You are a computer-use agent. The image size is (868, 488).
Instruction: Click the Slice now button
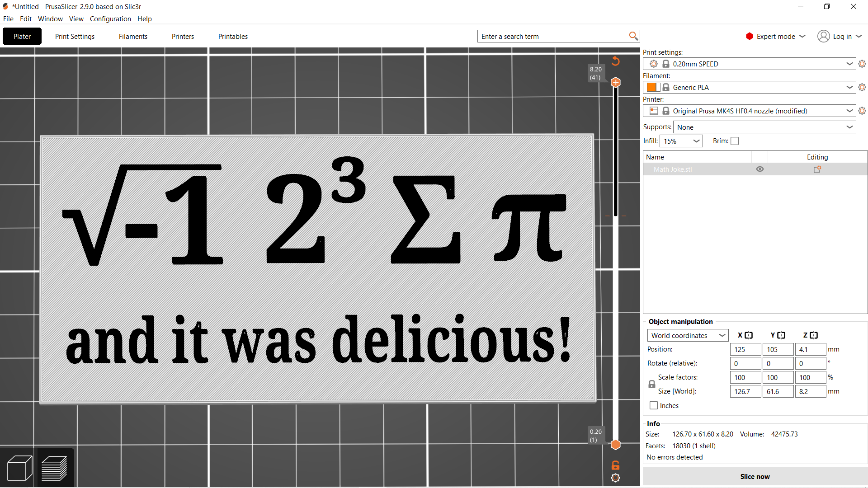[x=755, y=476]
